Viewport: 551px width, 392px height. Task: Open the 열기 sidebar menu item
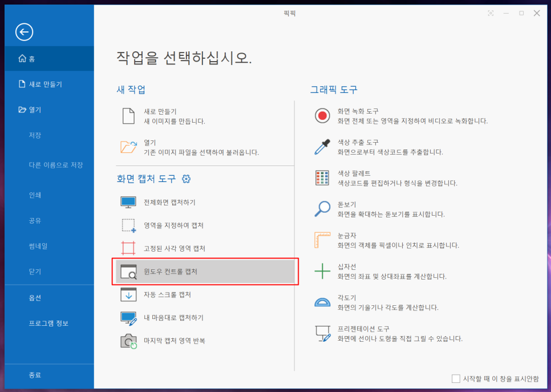(x=49, y=110)
